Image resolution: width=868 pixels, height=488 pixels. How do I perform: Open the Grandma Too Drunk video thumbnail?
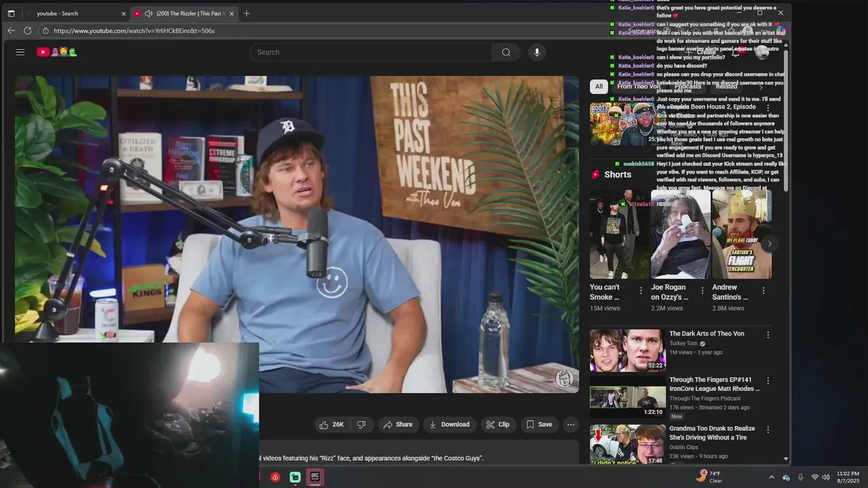[627, 444]
